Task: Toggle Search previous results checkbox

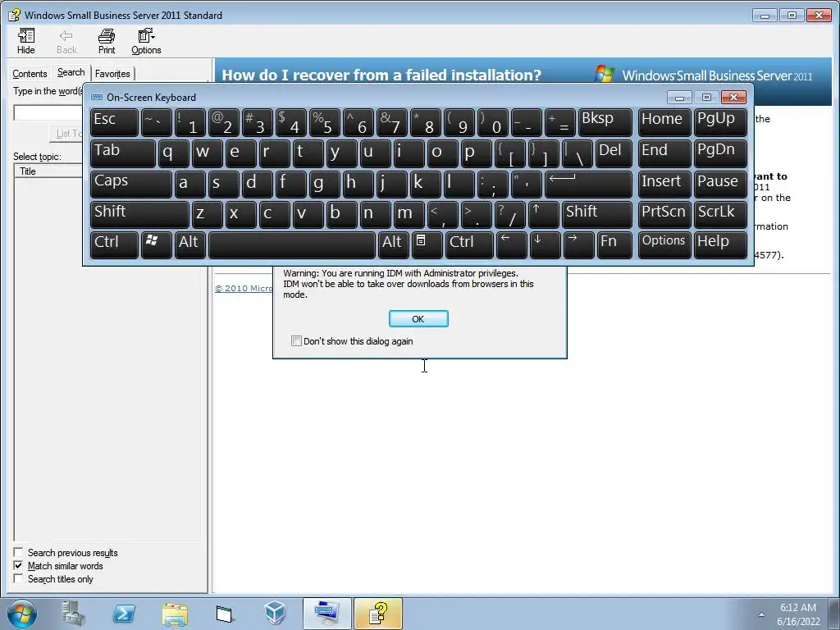Action: [18, 552]
